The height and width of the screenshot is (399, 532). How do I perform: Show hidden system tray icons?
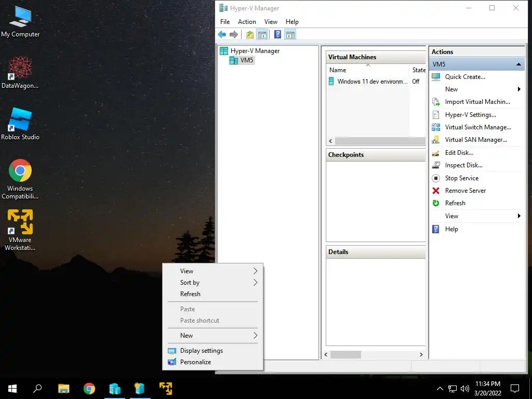[x=440, y=389]
